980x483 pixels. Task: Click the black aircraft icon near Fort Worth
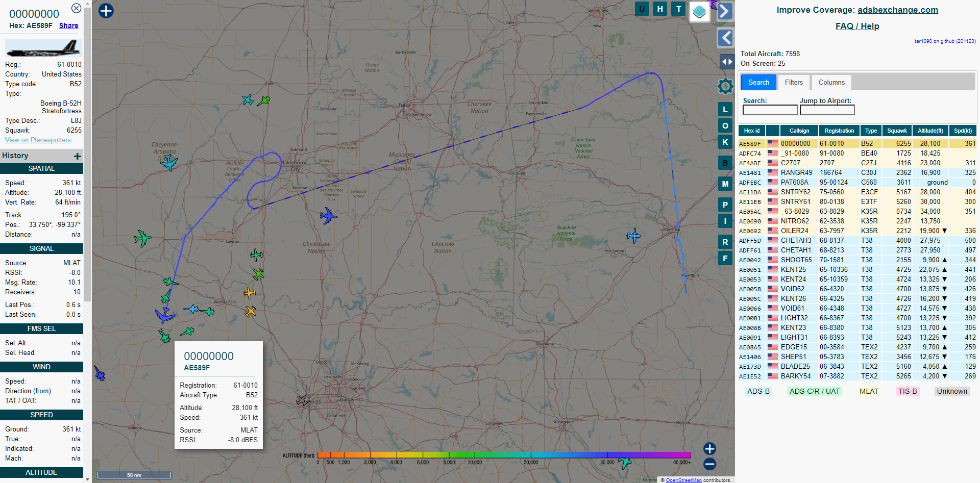(302, 400)
